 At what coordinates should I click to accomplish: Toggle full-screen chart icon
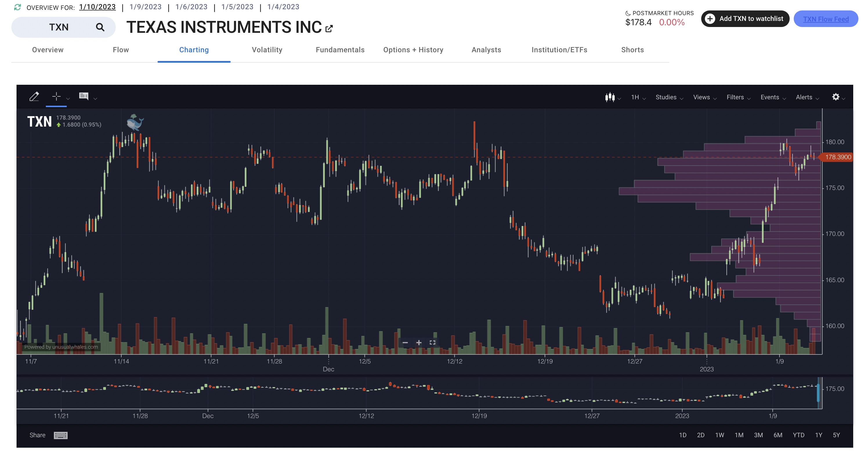433,343
